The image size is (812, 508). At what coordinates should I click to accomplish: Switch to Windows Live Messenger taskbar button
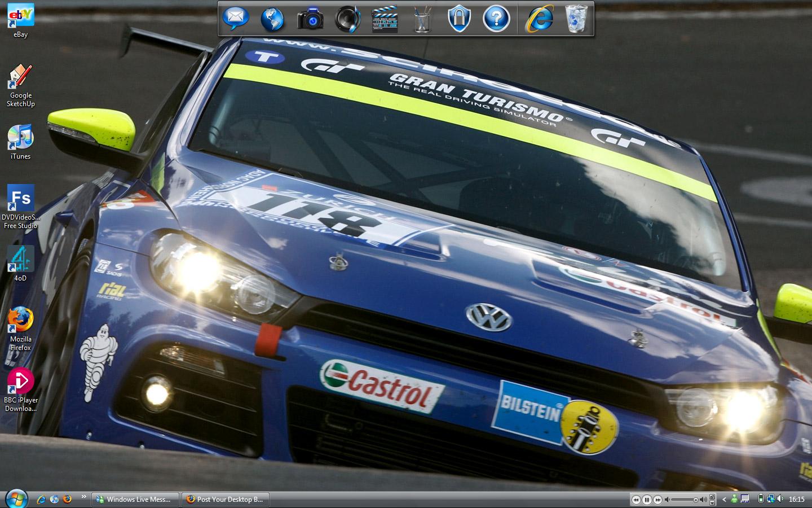135,499
